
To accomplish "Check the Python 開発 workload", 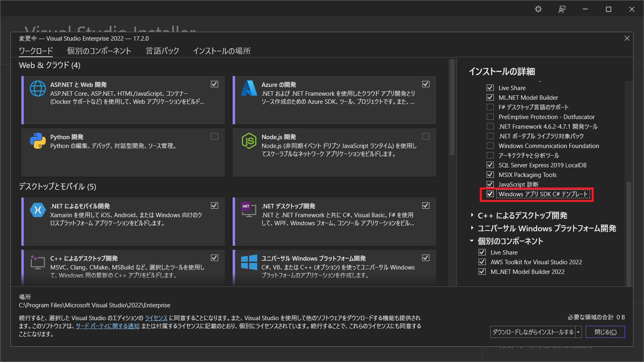I will click(x=215, y=136).
